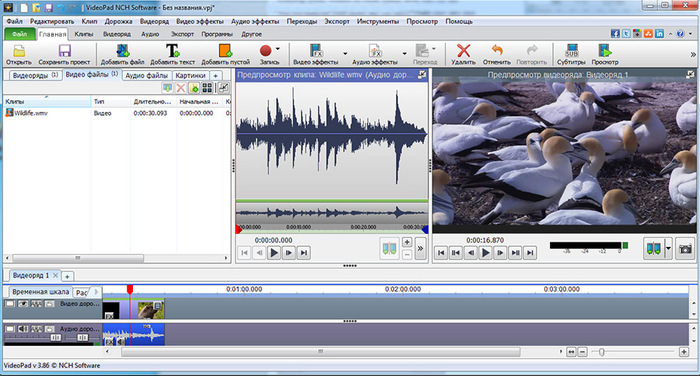The image size is (700, 376).
Task: Open the Субтитры SUB tool
Action: 572,51
